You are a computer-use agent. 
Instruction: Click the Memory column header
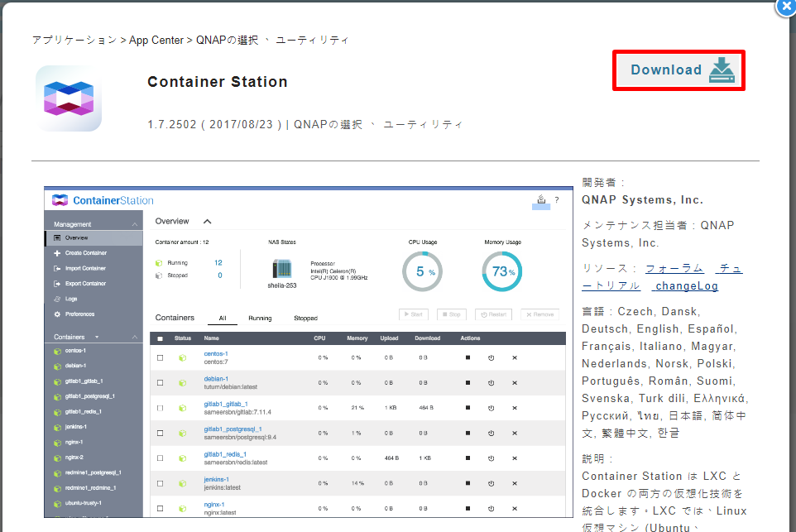pyautogui.click(x=357, y=338)
